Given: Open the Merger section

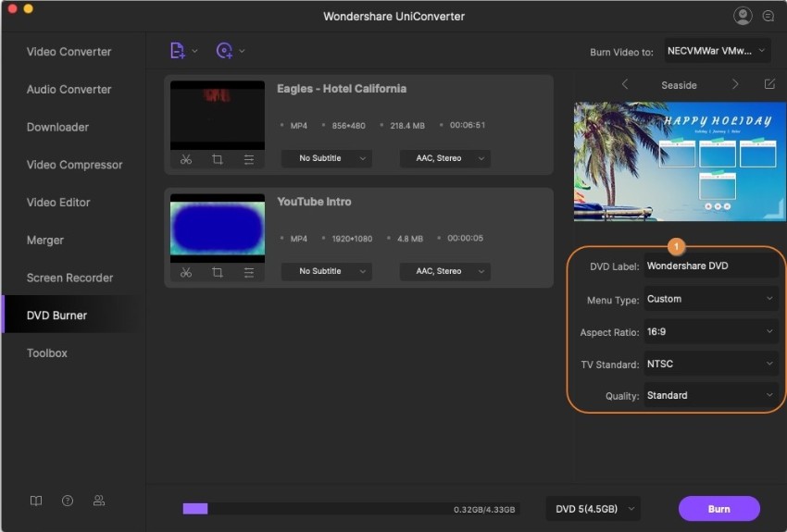Looking at the screenshot, I should point(45,240).
